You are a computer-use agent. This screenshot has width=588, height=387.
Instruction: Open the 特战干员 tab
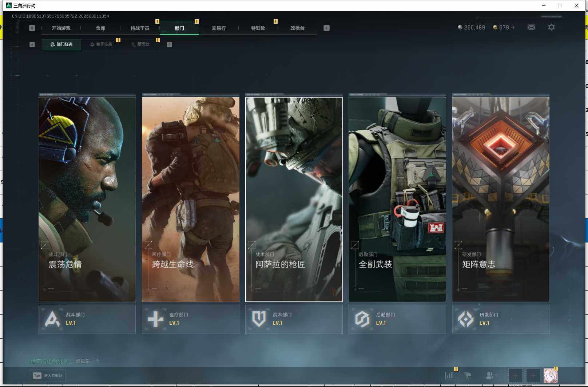[140, 28]
